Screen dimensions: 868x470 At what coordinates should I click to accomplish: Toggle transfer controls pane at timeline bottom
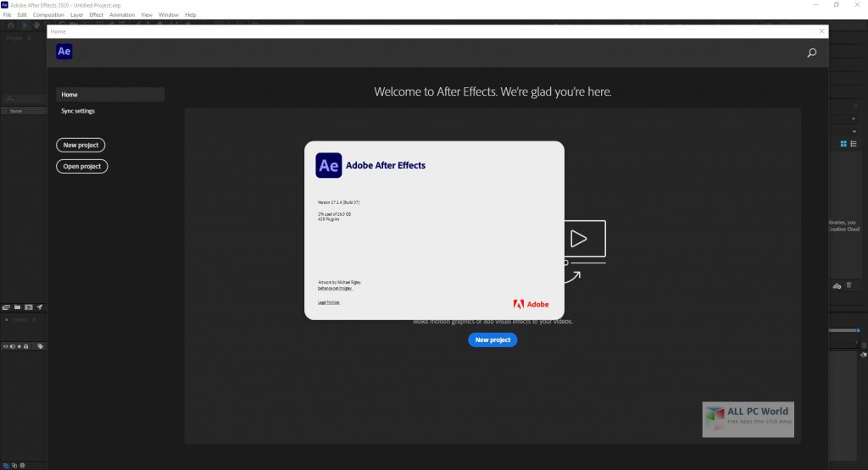(x=14, y=466)
